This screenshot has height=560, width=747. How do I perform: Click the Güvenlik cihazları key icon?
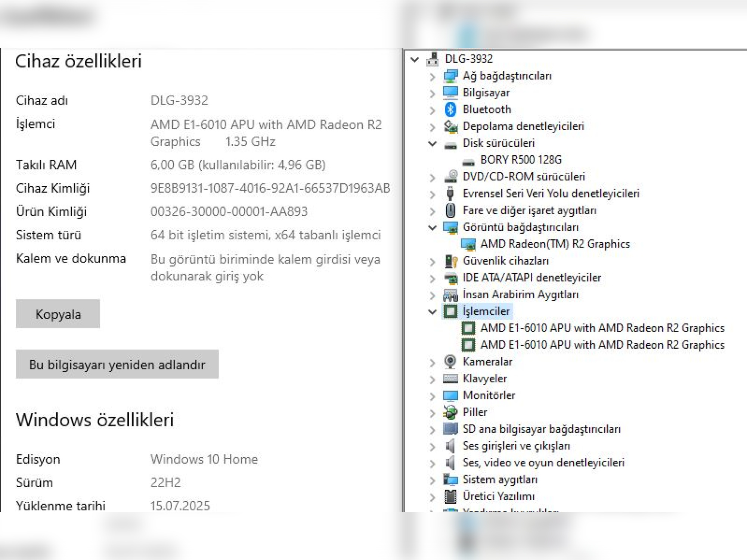[450, 261]
